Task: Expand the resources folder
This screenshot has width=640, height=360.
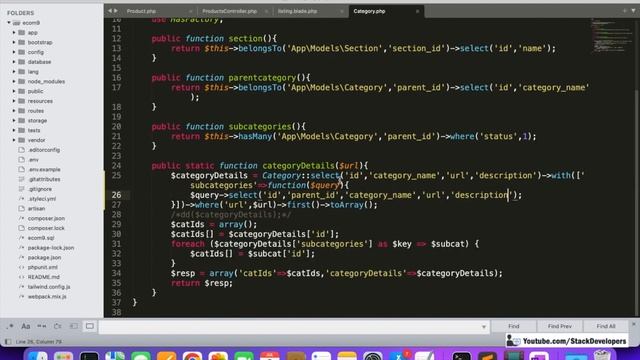Action: pos(14,101)
